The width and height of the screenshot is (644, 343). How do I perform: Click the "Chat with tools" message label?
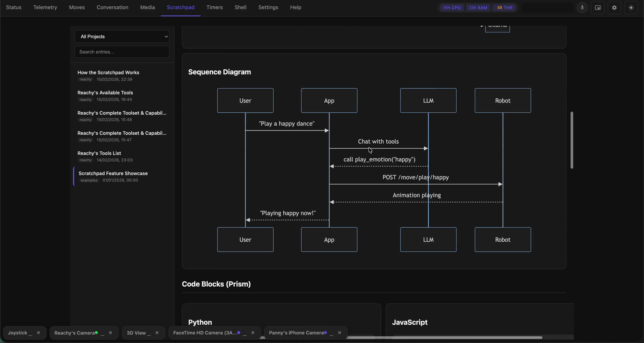coord(378,142)
